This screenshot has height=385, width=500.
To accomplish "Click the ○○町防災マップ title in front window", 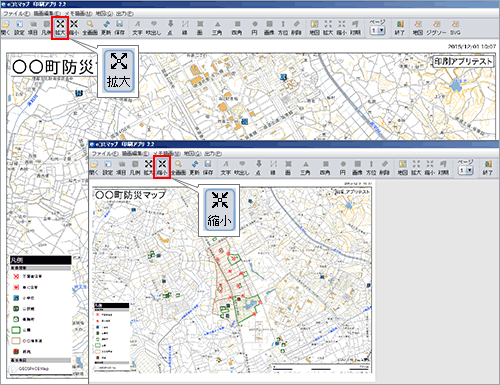I will (x=130, y=195).
